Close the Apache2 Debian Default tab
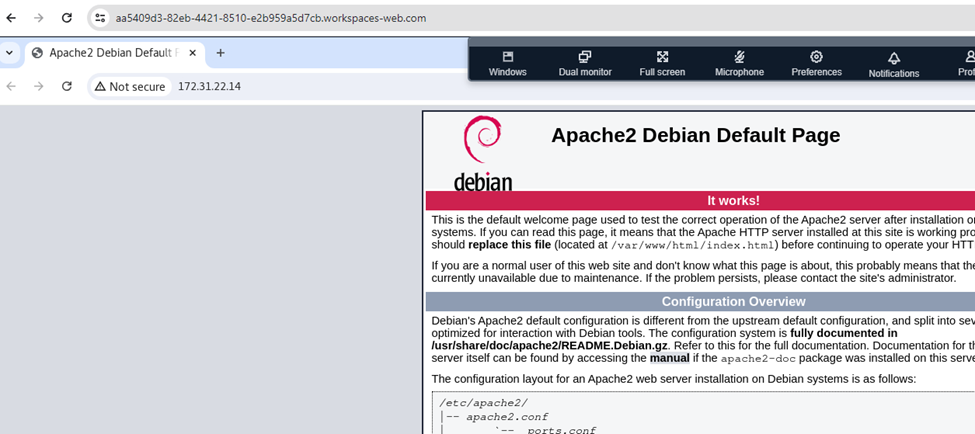975x434 pixels. (193, 53)
